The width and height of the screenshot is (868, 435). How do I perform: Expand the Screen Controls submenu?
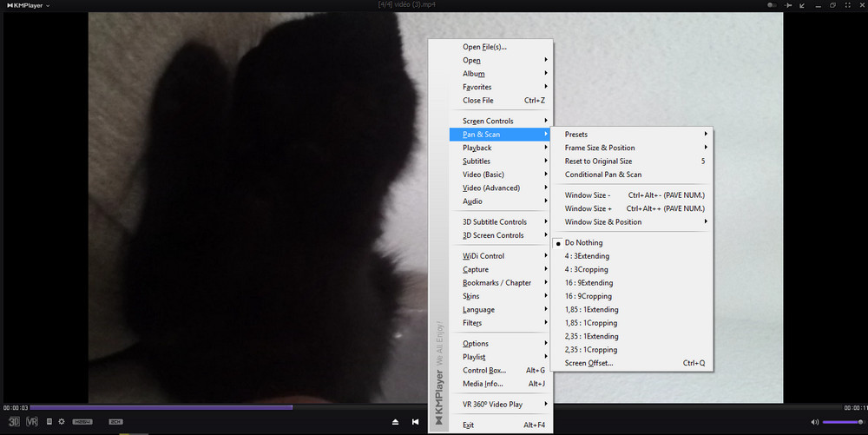[x=501, y=121]
